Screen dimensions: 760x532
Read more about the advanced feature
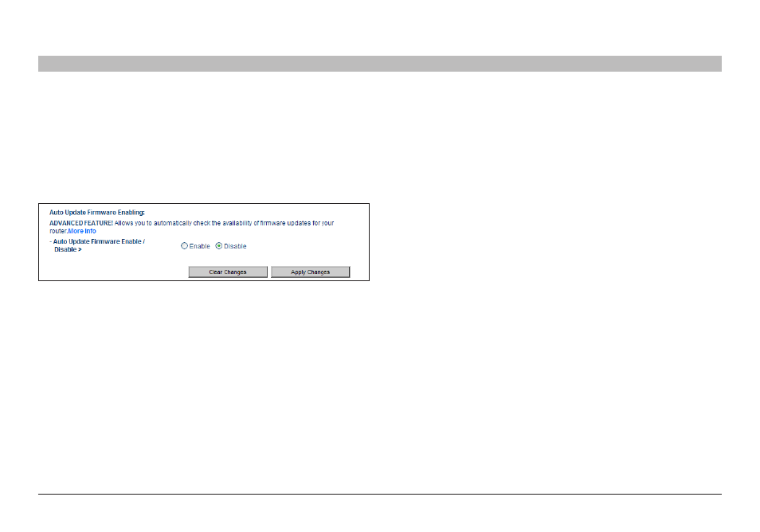(82, 231)
